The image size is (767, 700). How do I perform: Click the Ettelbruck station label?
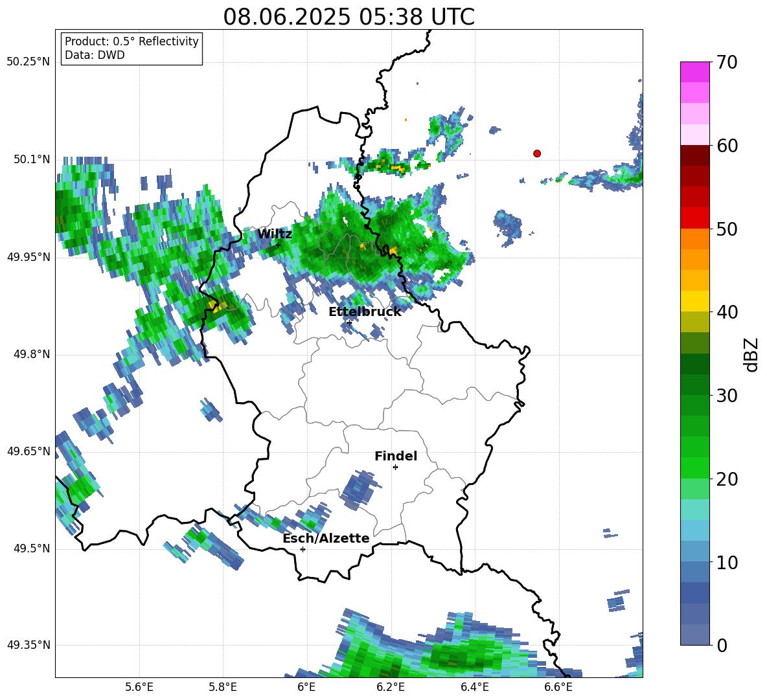(x=365, y=312)
